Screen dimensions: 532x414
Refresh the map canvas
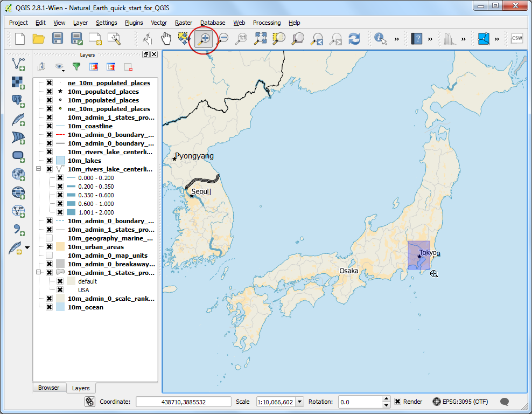pyautogui.click(x=354, y=39)
